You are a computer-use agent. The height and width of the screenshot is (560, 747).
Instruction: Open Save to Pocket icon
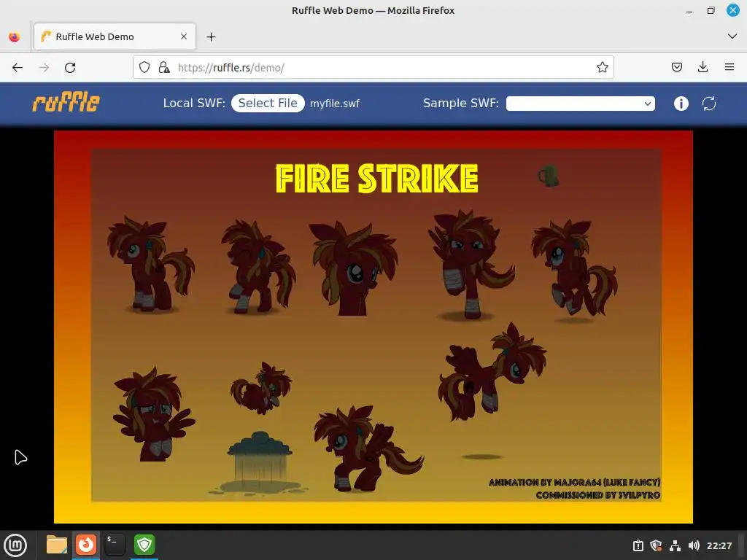(x=676, y=67)
